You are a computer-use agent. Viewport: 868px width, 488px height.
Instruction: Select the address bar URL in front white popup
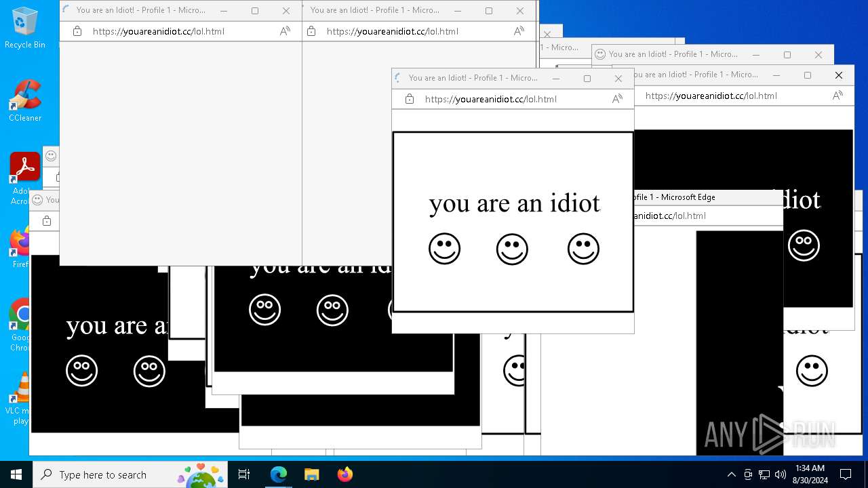(491, 99)
